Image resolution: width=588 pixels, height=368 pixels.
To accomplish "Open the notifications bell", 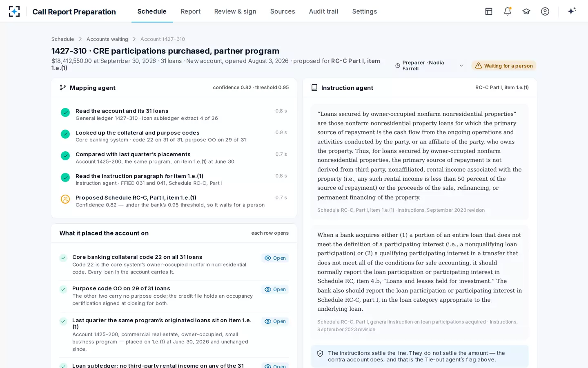I will coord(508,11).
